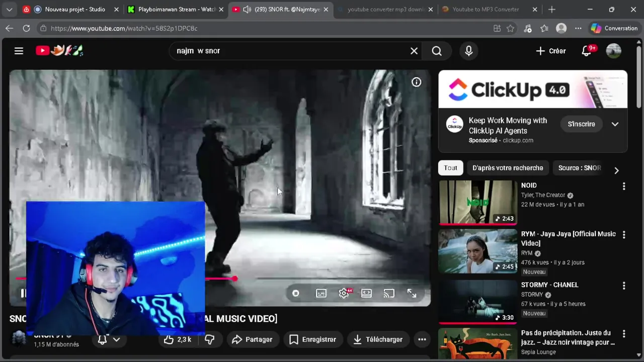This screenshot has height=362, width=644.
Task: Open the Edge profile icon
Action: [x=561, y=28]
